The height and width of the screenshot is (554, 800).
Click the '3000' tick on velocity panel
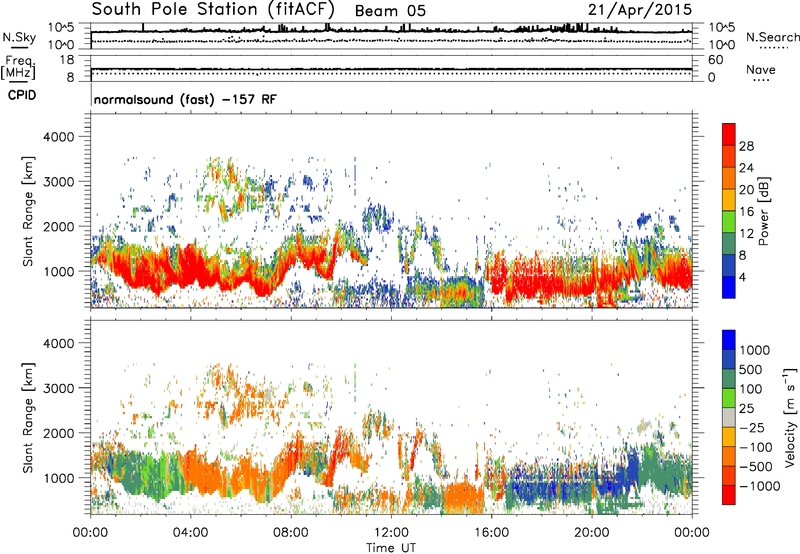point(58,388)
